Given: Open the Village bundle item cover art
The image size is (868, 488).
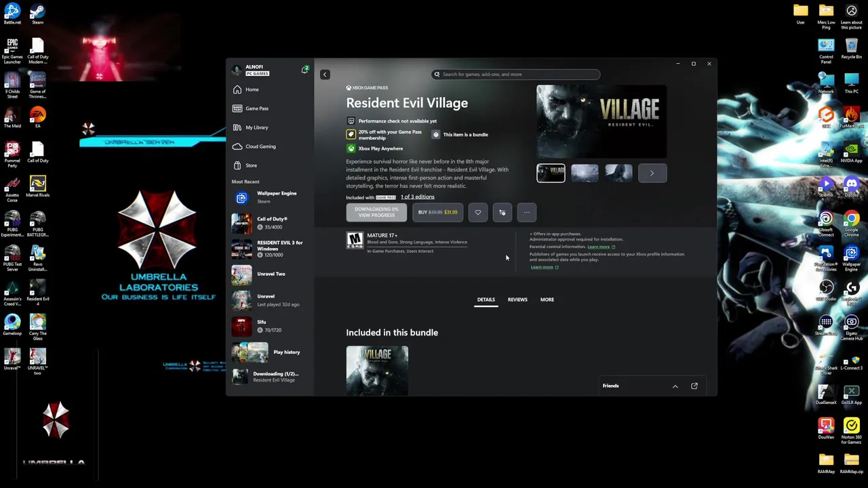Looking at the screenshot, I should click(x=377, y=371).
